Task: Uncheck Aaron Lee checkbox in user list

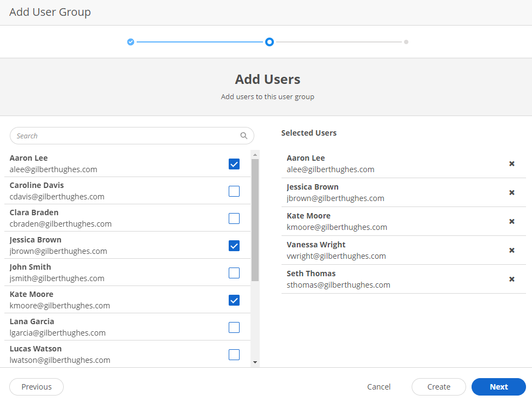Action: coord(234,164)
